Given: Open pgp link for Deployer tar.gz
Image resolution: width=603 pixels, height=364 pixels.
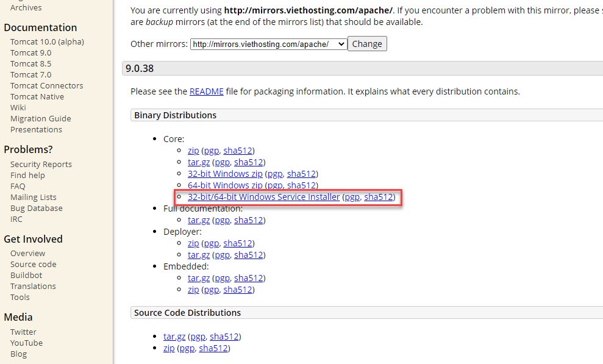Looking at the screenshot, I should (223, 255).
